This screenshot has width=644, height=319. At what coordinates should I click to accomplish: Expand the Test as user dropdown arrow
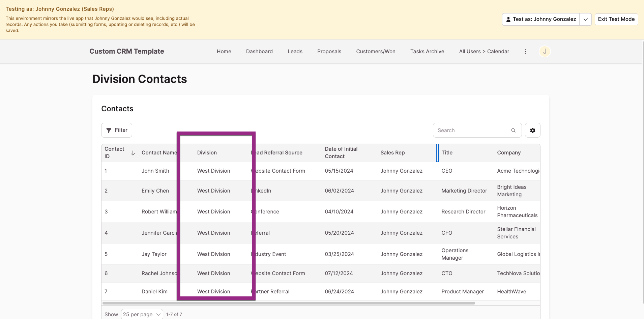(x=585, y=20)
